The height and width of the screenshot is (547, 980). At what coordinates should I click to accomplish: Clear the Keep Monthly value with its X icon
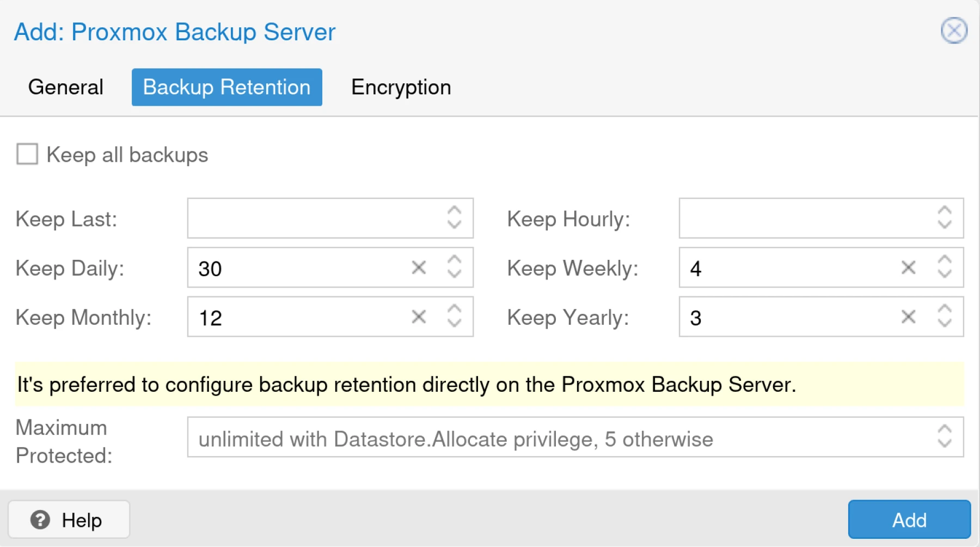click(x=419, y=317)
